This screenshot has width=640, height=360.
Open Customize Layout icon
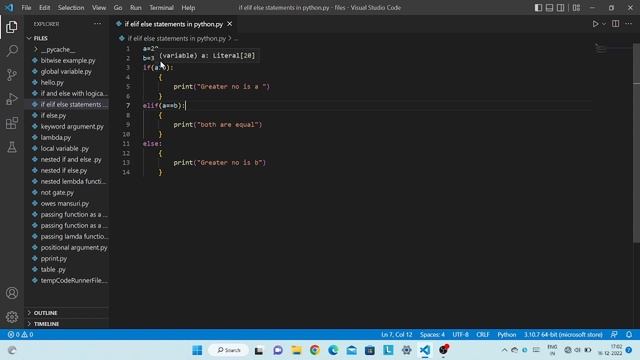point(576,8)
